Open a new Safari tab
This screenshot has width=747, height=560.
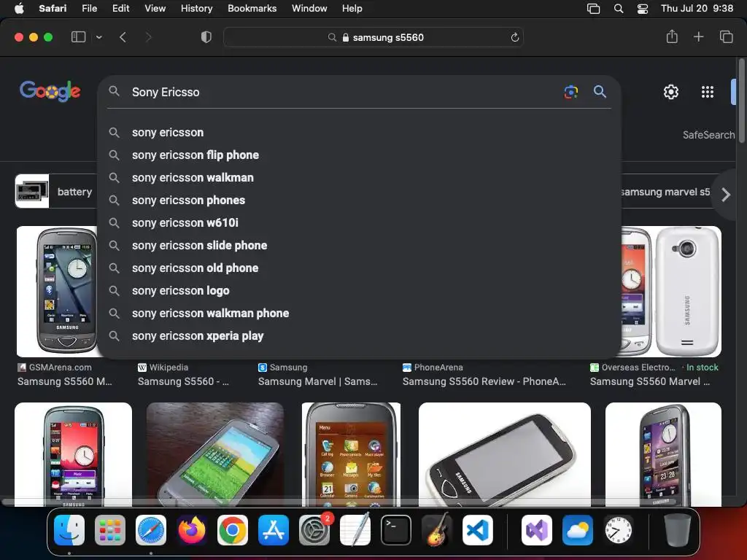[698, 36]
